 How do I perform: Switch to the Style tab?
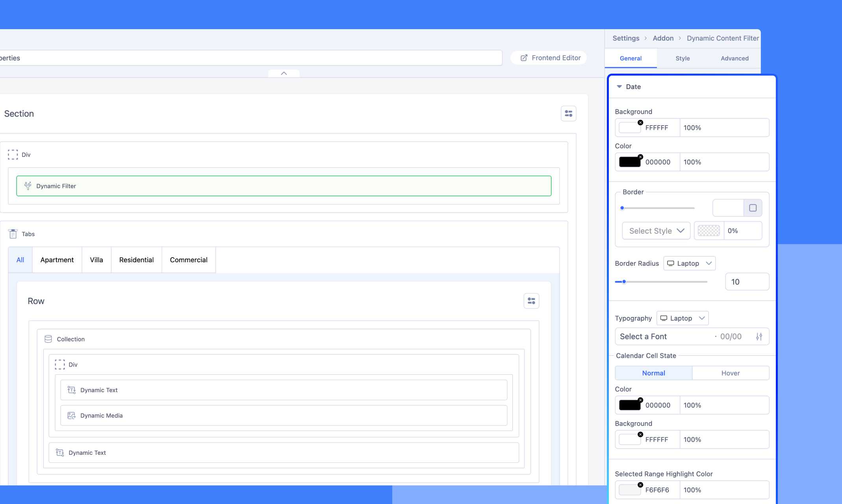pyautogui.click(x=683, y=58)
